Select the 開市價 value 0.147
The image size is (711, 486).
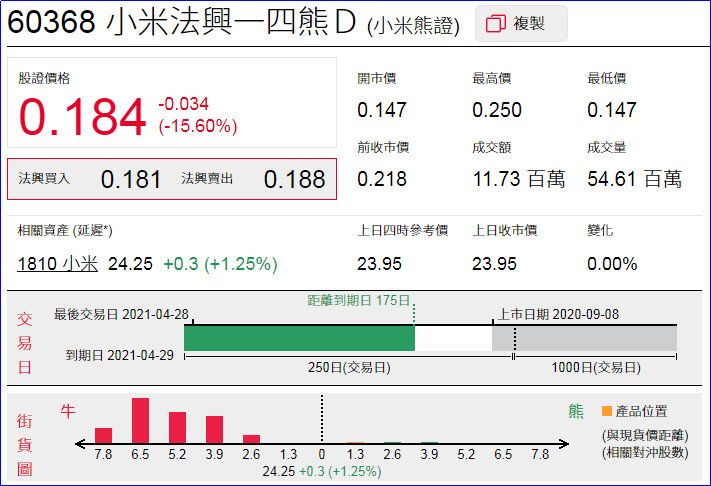(382, 110)
